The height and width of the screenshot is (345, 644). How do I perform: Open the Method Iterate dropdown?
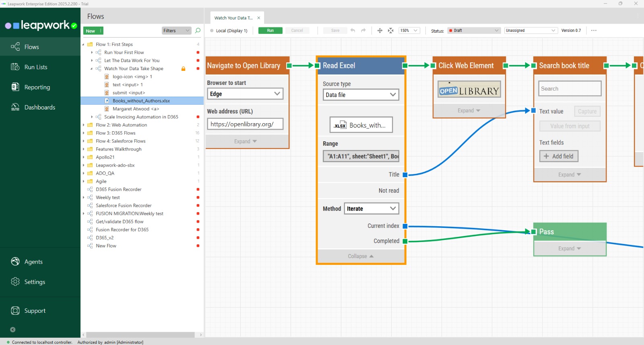371,209
